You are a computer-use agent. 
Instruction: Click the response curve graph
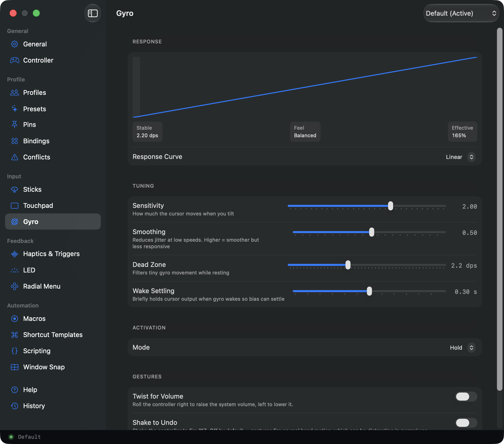305,87
